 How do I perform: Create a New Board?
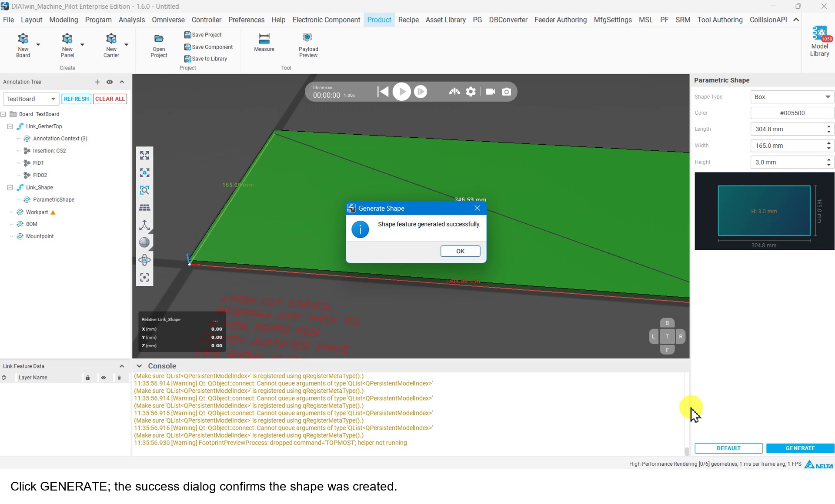(23, 45)
